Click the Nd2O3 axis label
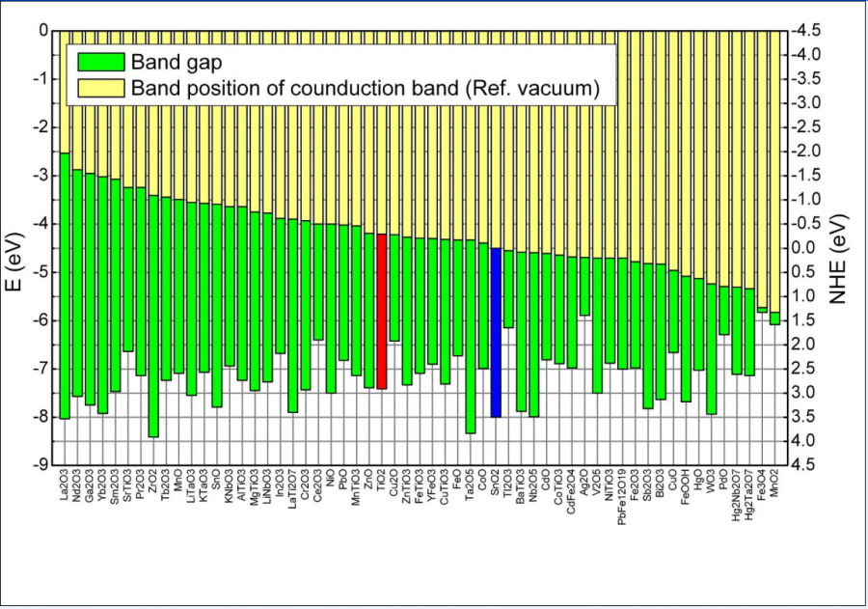This screenshot has height=609, width=868. (x=77, y=485)
